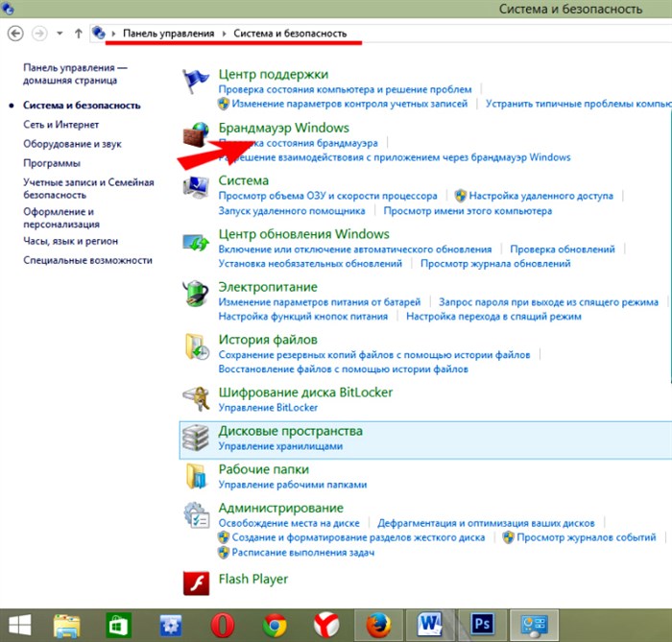Click Запуск удаленного помощника

(x=292, y=211)
